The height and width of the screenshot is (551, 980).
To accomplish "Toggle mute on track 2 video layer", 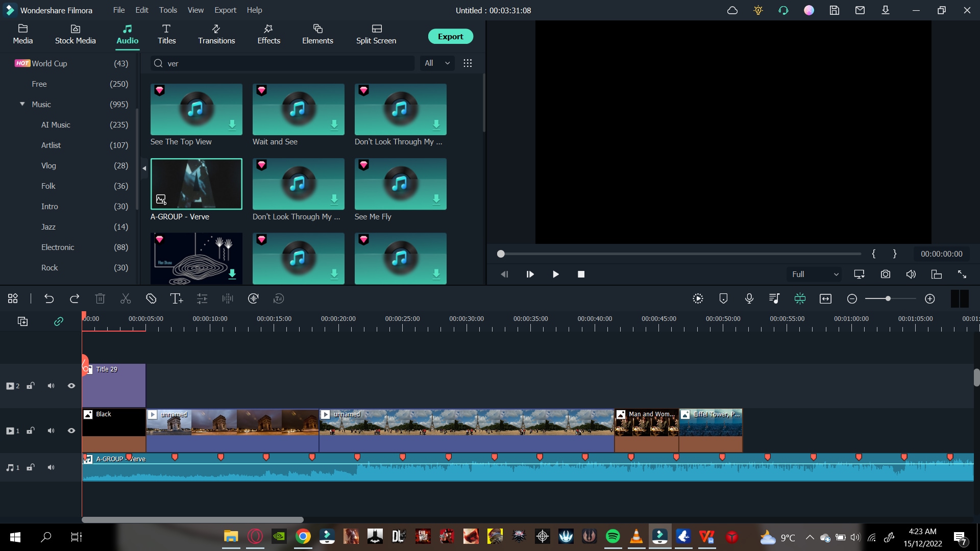I will [51, 386].
